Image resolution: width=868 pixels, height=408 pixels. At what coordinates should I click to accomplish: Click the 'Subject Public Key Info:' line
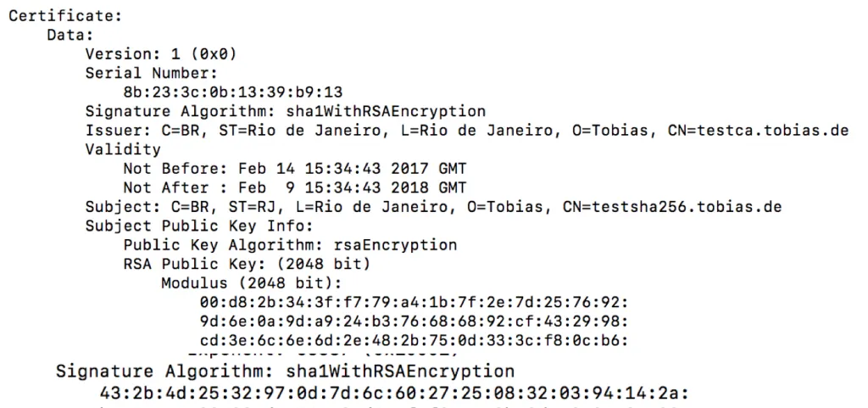[x=199, y=226]
